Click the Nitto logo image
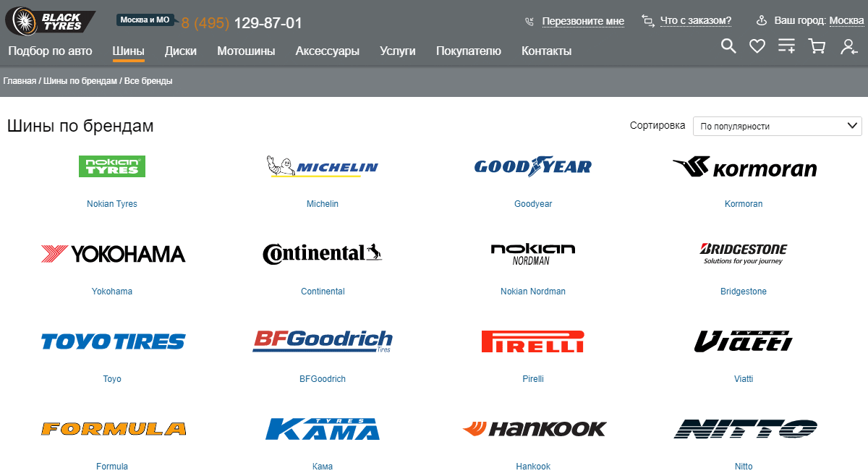This screenshot has width=868, height=476. [x=744, y=428]
